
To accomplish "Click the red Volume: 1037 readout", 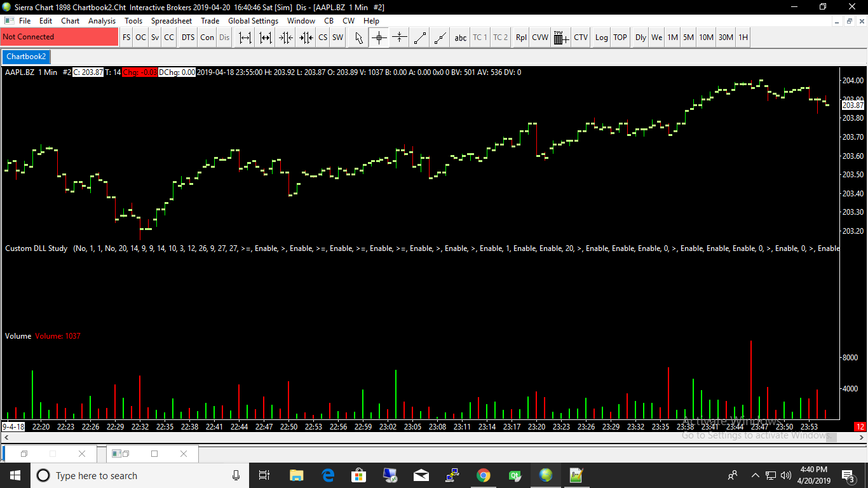I will pos(58,336).
